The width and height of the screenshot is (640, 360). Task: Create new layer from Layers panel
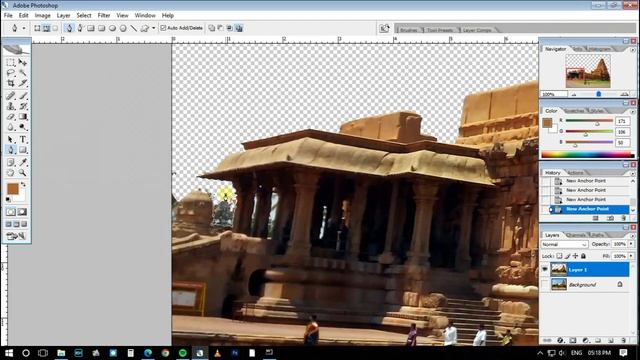pos(611,340)
